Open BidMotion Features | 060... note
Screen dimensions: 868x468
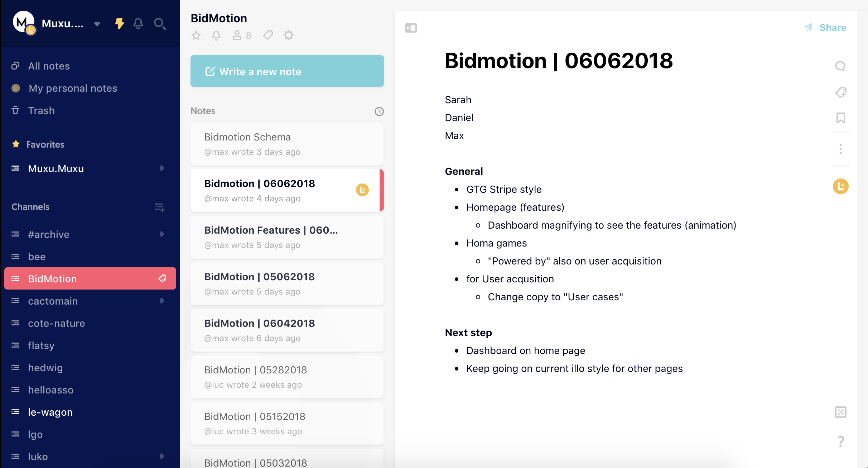point(287,237)
